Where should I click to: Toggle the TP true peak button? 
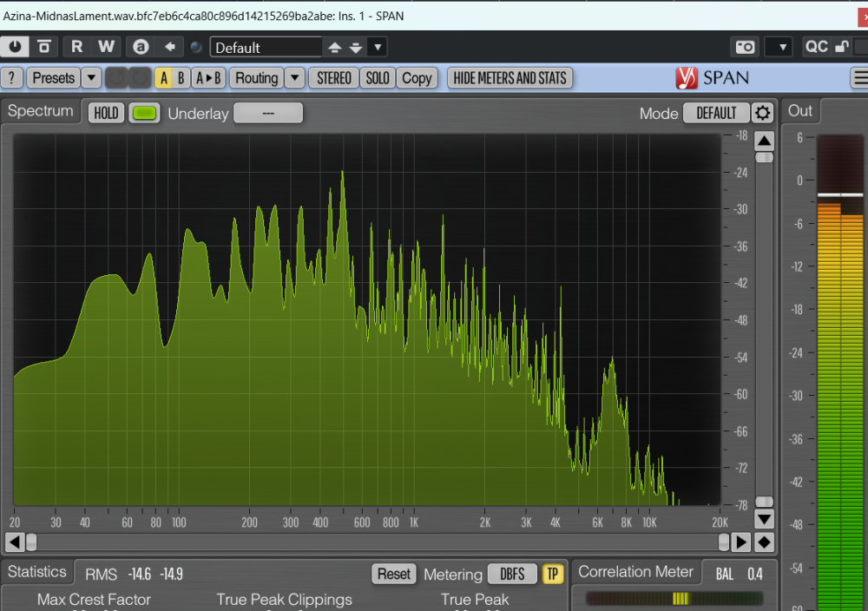[x=552, y=574]
